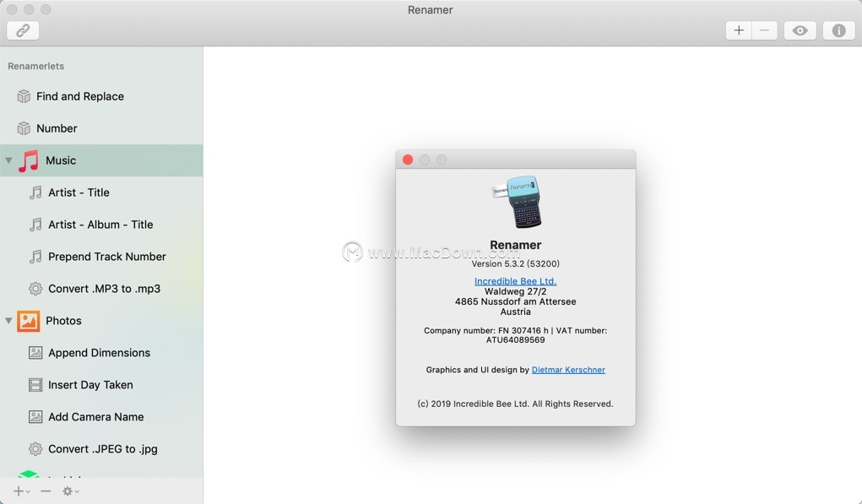Viewport: 862px width, 504px height.
Task: Click the orange Photos group icon
Action: (29, 321)
